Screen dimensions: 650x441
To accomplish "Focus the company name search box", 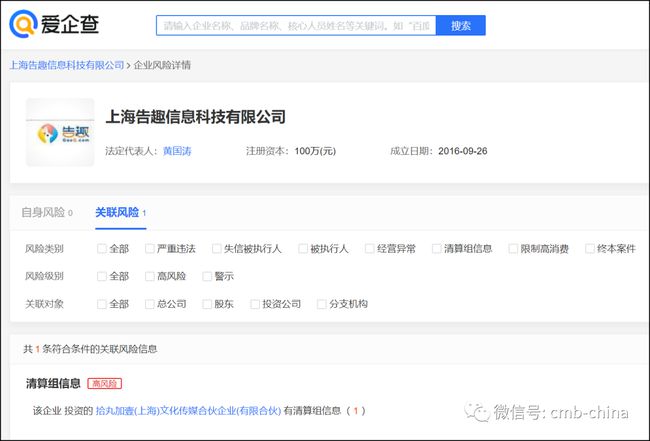I will pyautogui.click(x=296, y=26).
